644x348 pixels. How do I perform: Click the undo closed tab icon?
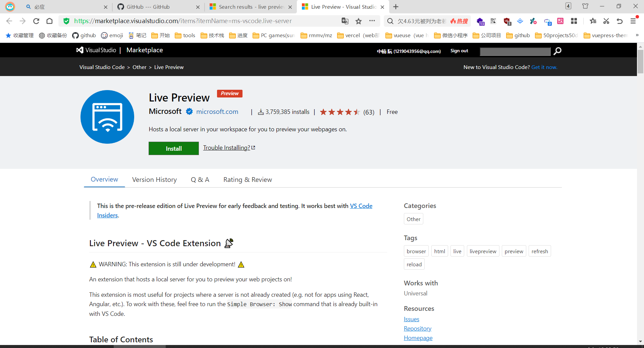click(x=620, y=21)
